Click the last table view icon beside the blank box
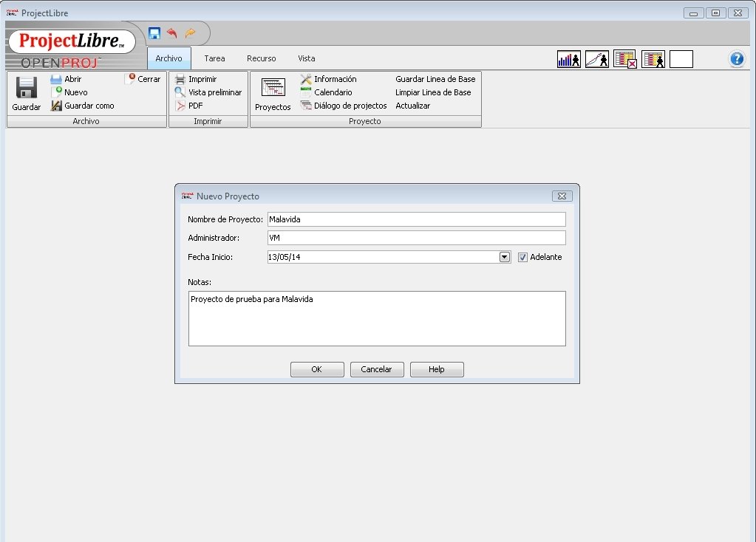Viewport: 756px width, 542px height. coord(653,59)
